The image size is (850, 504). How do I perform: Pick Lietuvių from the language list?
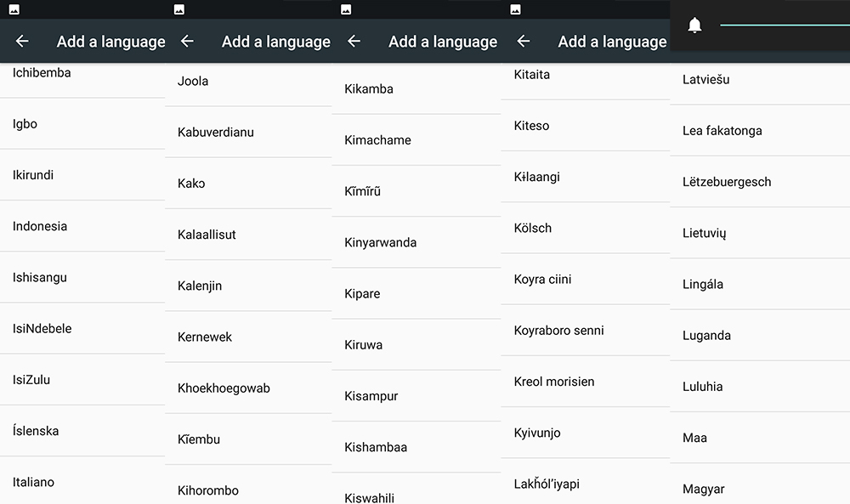[704, 233]
